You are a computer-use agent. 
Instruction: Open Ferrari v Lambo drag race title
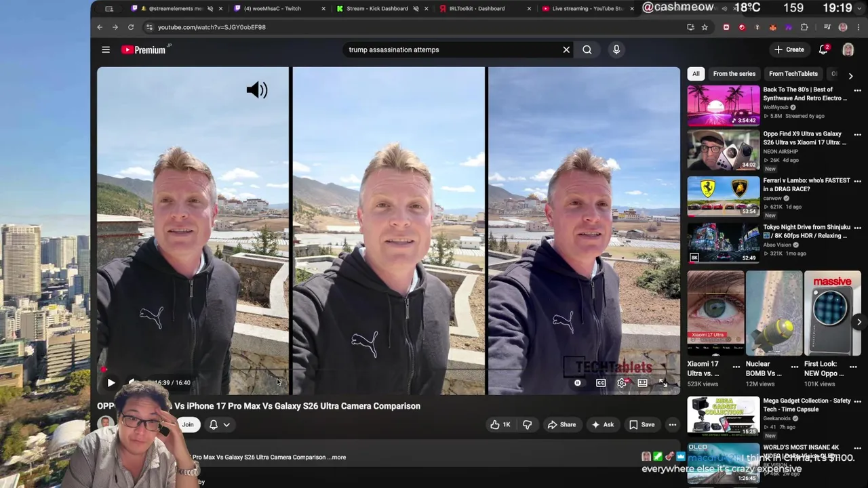click(x=806, y=184)
